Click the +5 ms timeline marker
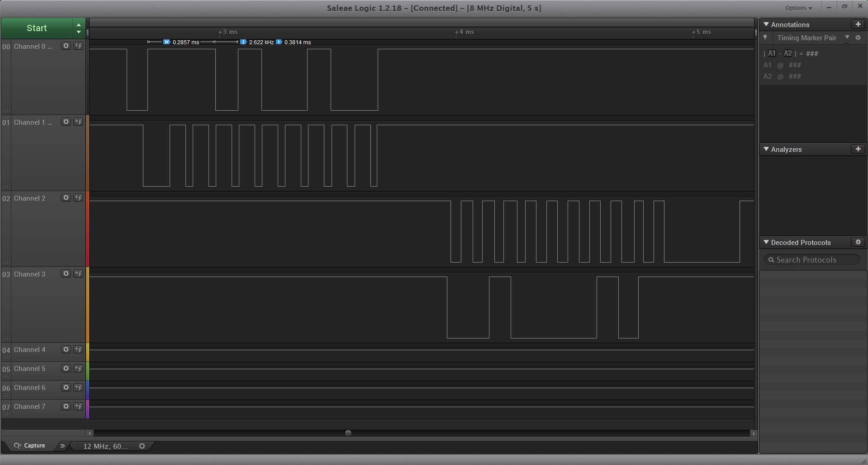868x465 pixels. [702, 32]
